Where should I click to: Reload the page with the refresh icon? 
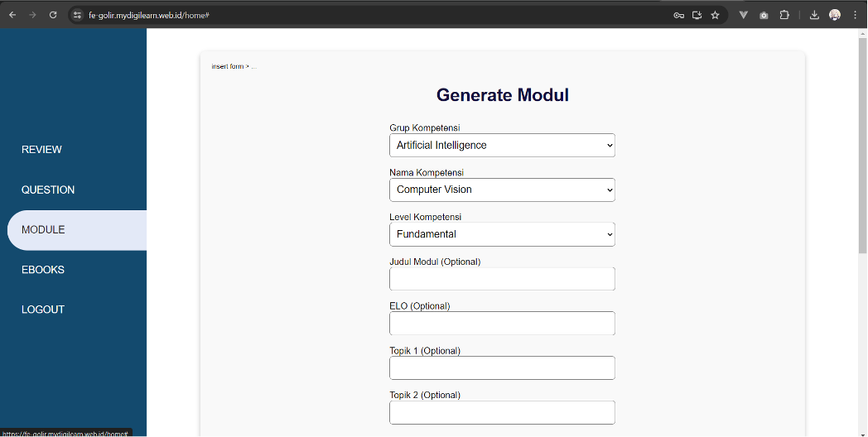pos(53,15)
